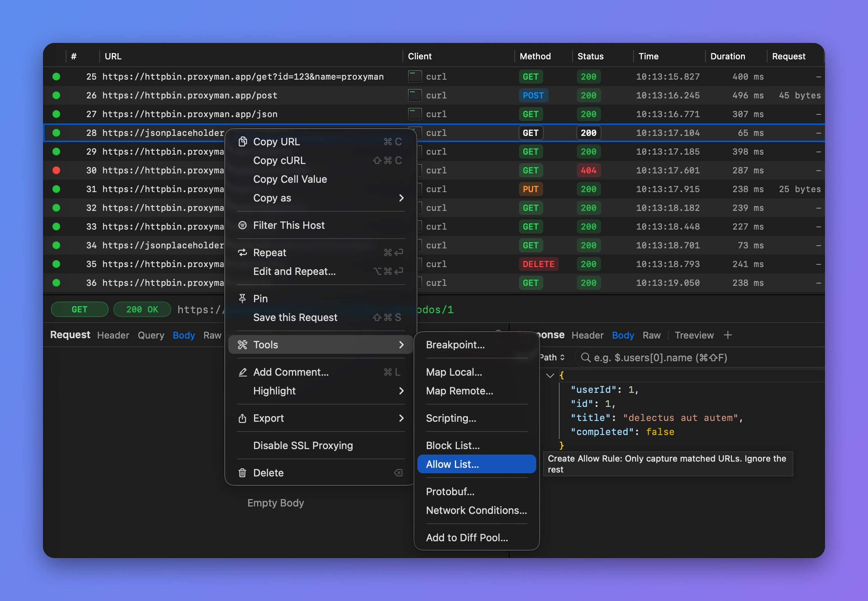Image resolution: width=868 pixels, height=601 pixels.
Task: Select Disable SSL Proxying menu item
Action: (x=320, y=446)
